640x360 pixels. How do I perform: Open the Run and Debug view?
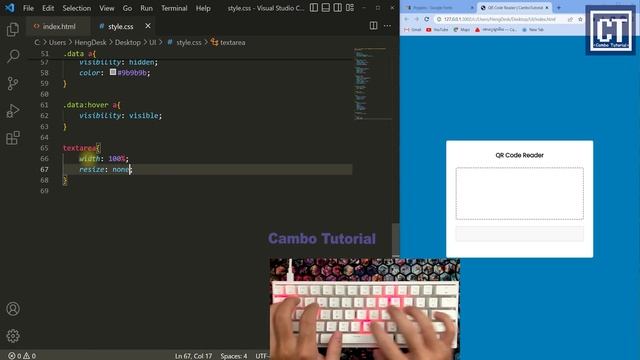point(13,111)
